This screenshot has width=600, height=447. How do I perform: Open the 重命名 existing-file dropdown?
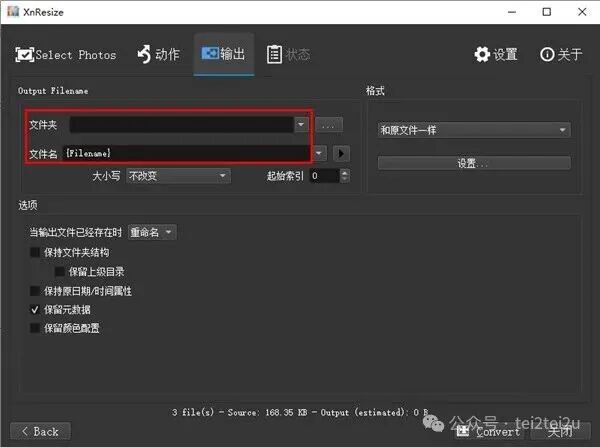[x=152, y=232]
